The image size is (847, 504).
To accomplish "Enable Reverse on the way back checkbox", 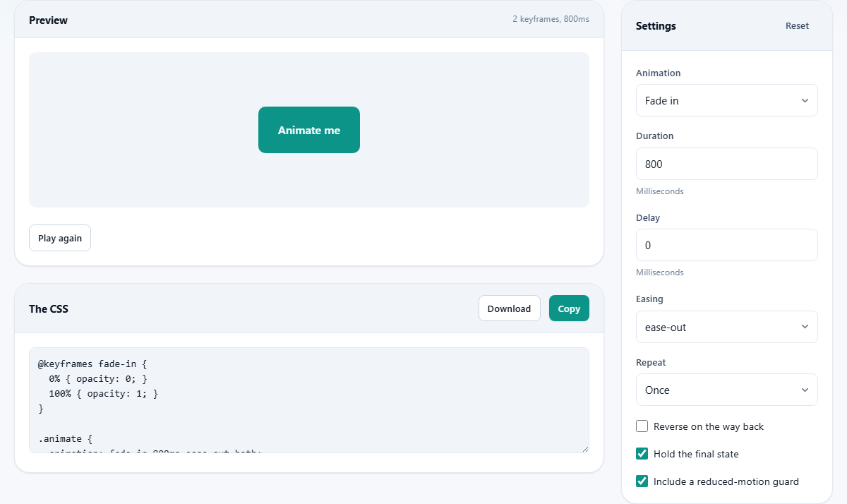I will 642,426.
